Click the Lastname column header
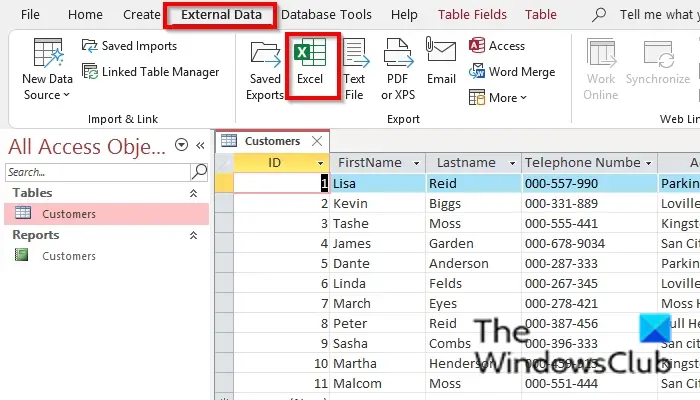The height and width of the screenshot is (400, 700). pyautogui.click(x=466, y=163)
